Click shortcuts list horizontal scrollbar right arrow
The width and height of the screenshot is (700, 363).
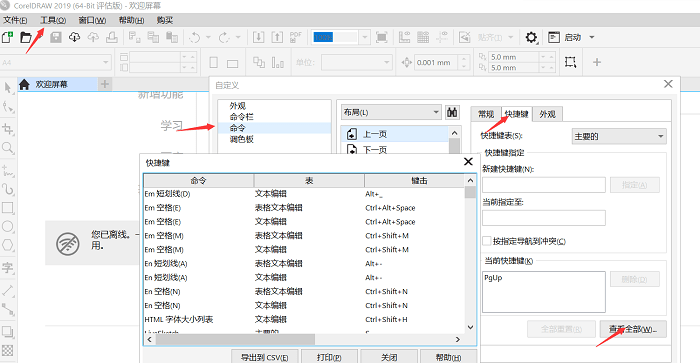(x=458, y=339)
